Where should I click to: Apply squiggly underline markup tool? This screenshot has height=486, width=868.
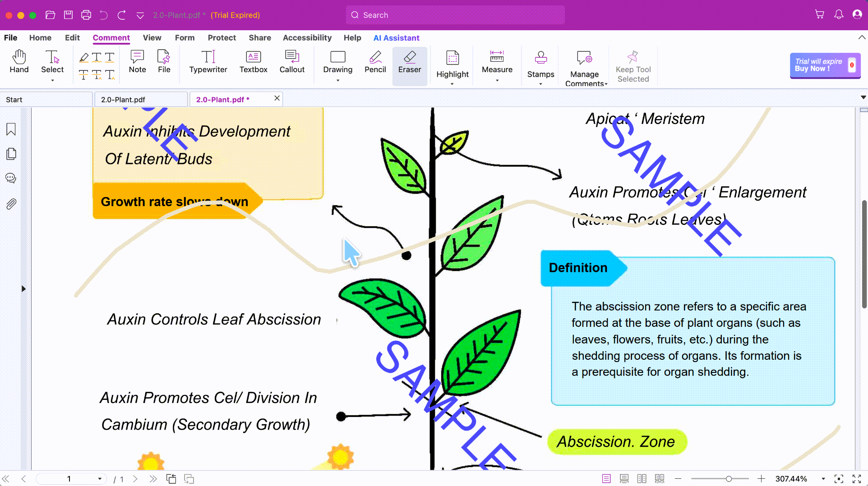click(97, 57)
